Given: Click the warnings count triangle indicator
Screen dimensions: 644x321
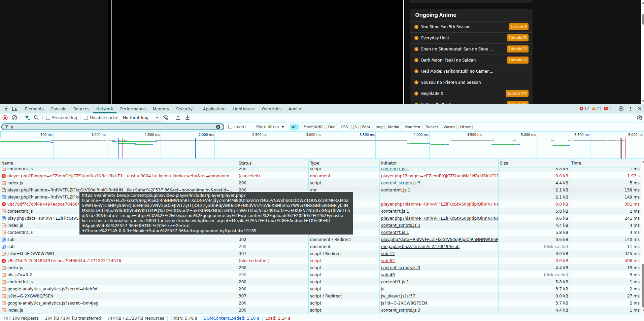Looking at the screenshot, I should click(x=596, y=109).
